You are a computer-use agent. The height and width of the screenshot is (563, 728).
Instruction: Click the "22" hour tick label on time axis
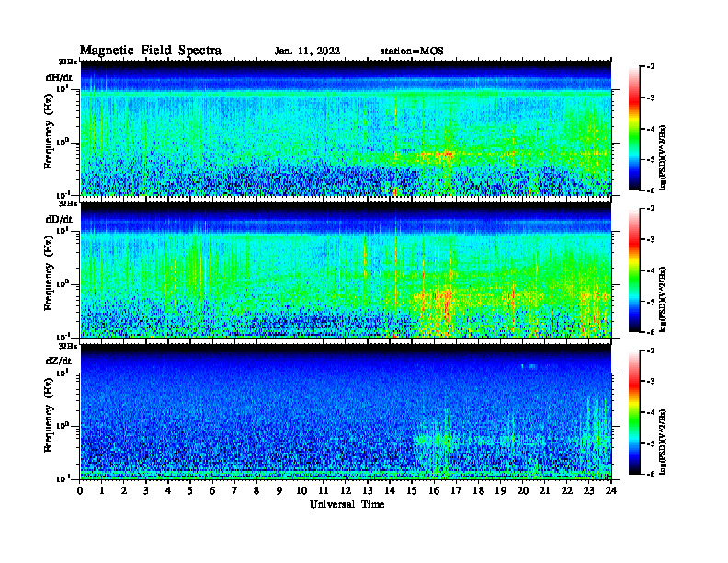pos(566,490)
